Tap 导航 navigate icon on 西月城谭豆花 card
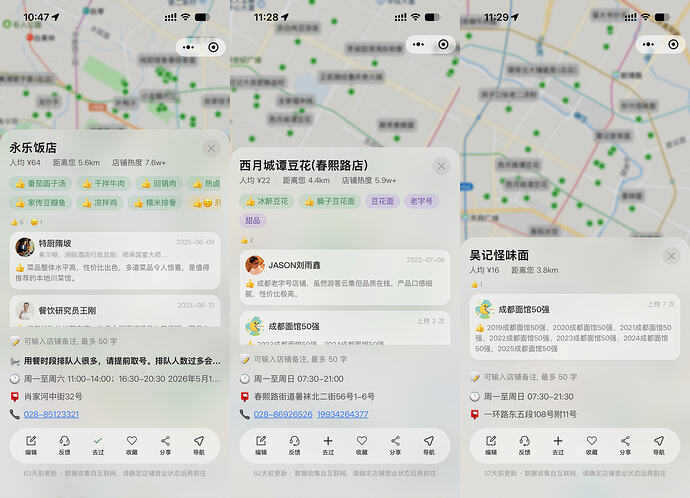The height and width of the screenshot is (498, 690). (x=429, y=445)
